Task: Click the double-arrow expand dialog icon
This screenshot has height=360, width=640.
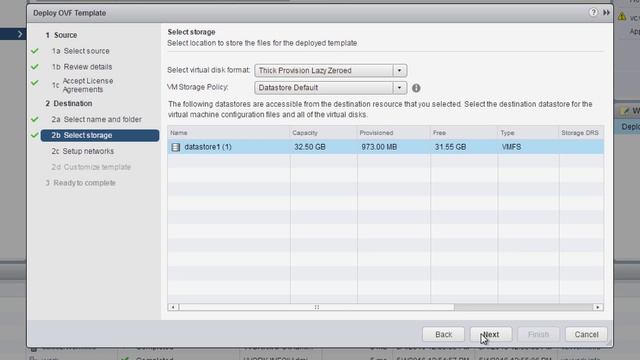Action: [607, 13]
